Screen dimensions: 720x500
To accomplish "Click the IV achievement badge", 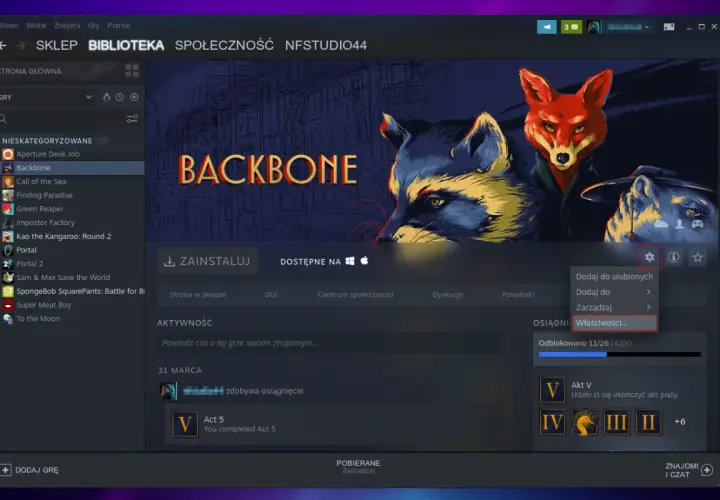I will pos(552,421).
